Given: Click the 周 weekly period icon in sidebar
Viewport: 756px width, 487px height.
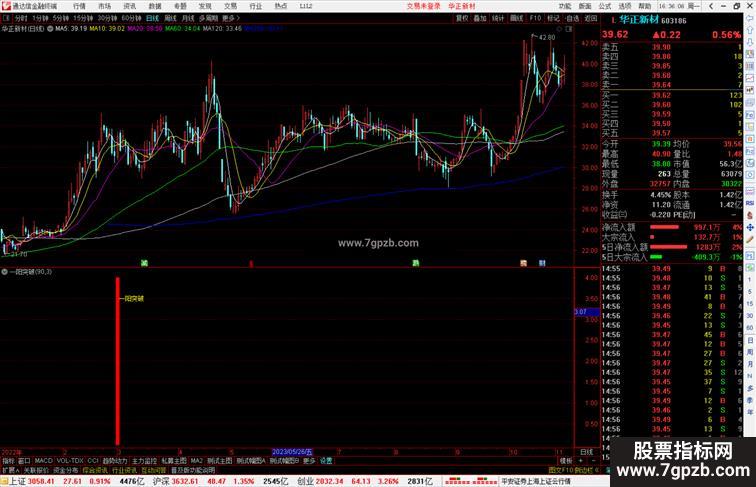Looking at the screenshot, I should coord(750,352).
